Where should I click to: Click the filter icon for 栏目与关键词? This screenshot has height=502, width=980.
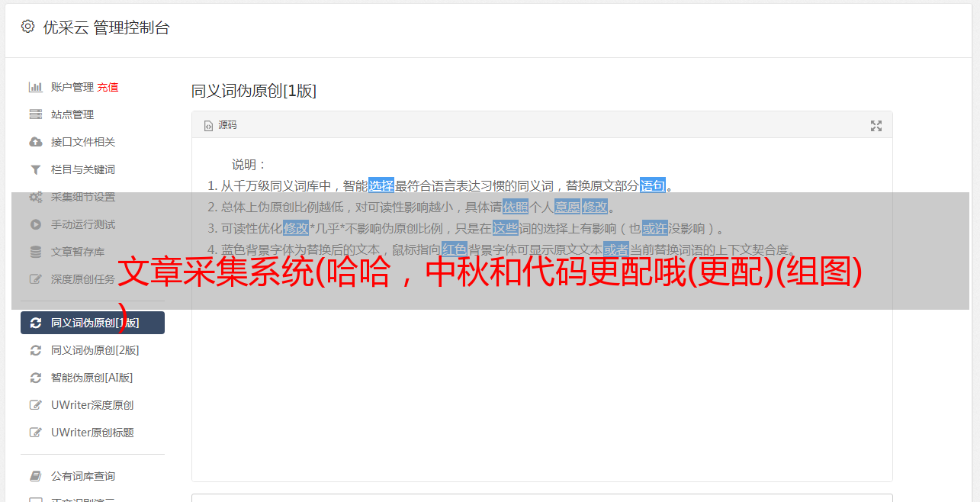(x=35, y=169)
